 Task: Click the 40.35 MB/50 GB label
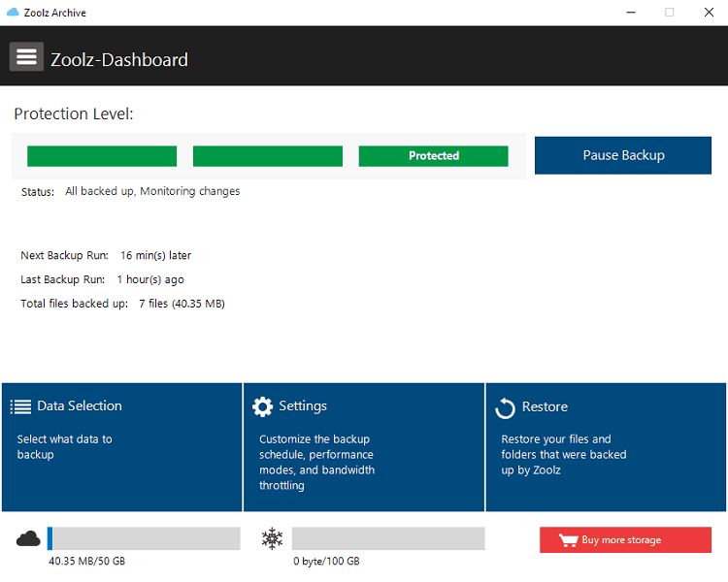click(86, 562)
